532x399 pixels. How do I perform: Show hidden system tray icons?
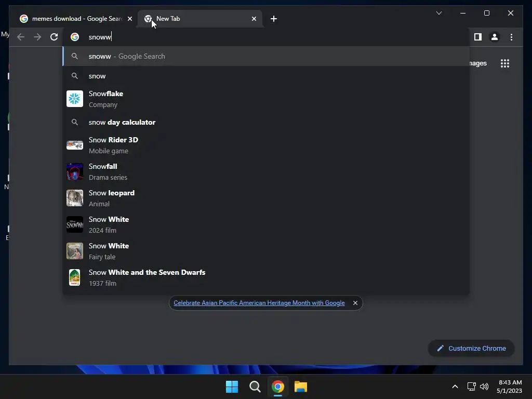[455, 387]
